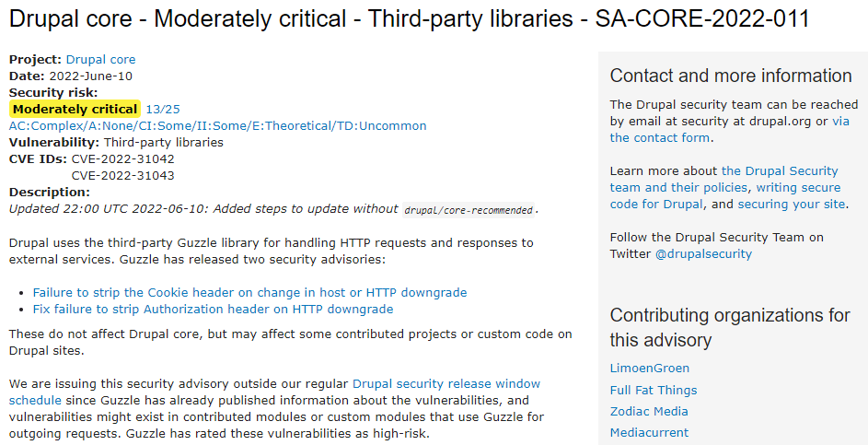Open the Drupal core project link
The height and width of the screenshot is (445, 868).
pos(100,59)
